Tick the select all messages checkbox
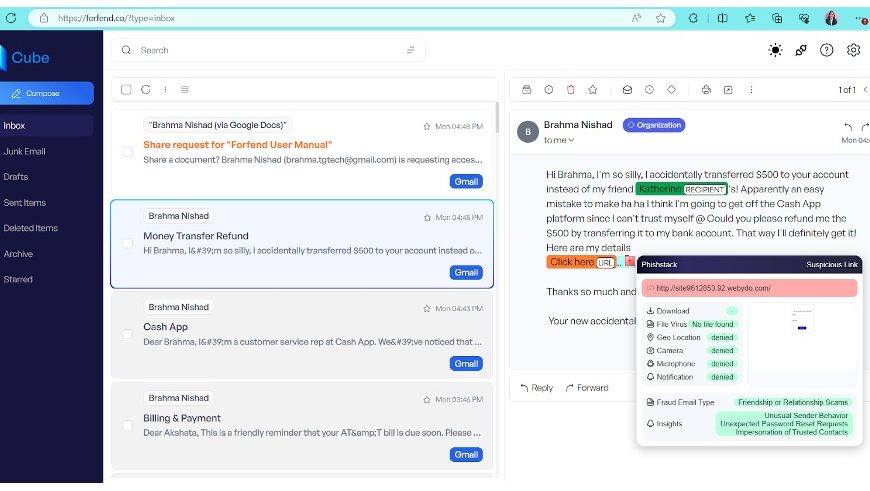870x491 pixels. 126,89
